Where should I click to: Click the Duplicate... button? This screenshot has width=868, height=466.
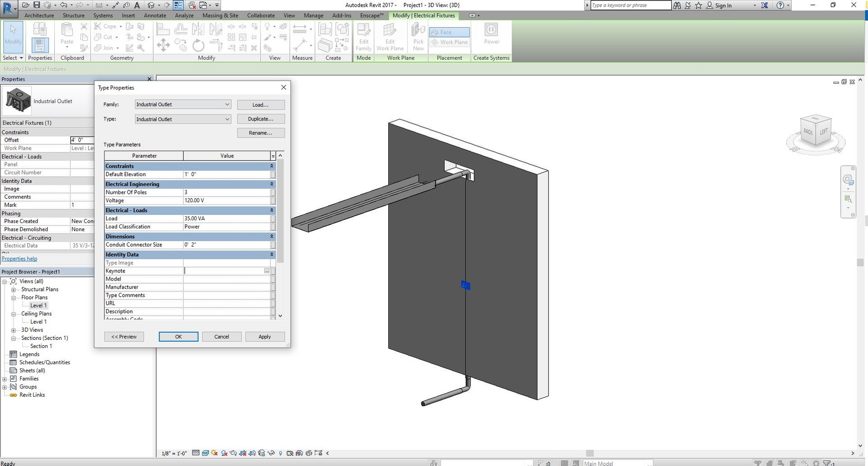[261, 119]
